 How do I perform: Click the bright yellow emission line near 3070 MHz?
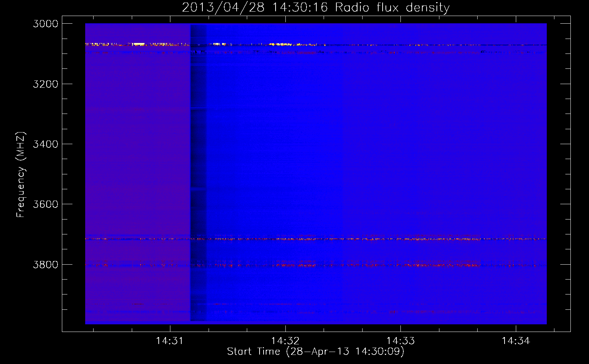(x=316, y=44)
